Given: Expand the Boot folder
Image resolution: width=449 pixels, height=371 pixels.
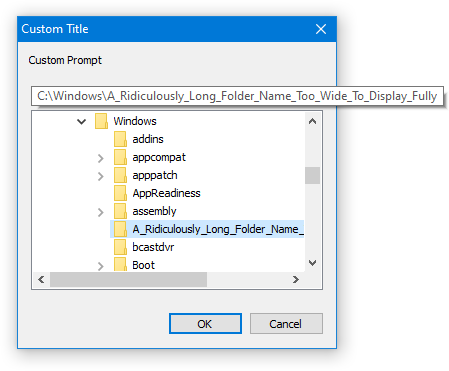Looking at the screenshot, I should (101, 266).
